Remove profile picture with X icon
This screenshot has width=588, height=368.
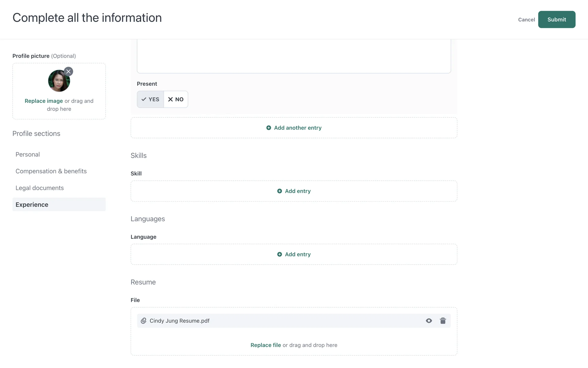click(x=68, y=71)
